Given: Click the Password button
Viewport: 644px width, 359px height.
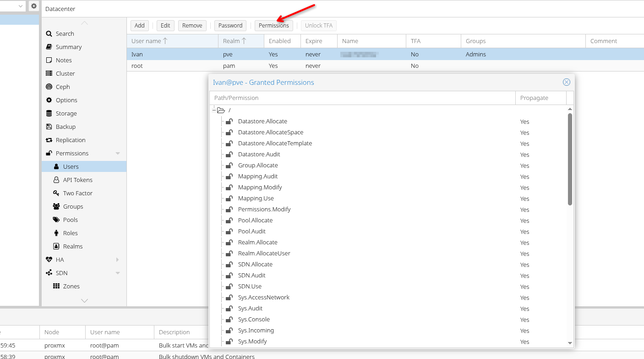Looking at the screenshot, I should (x=230, y=26).
